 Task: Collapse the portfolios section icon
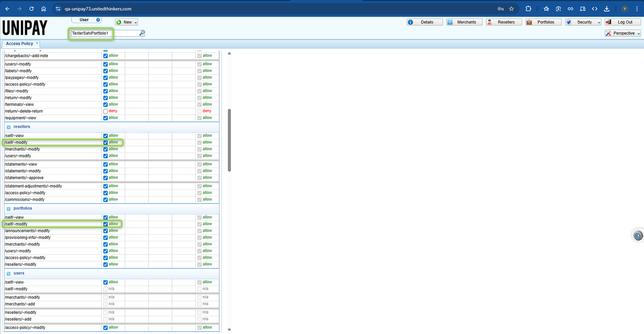tap(9, 209)
